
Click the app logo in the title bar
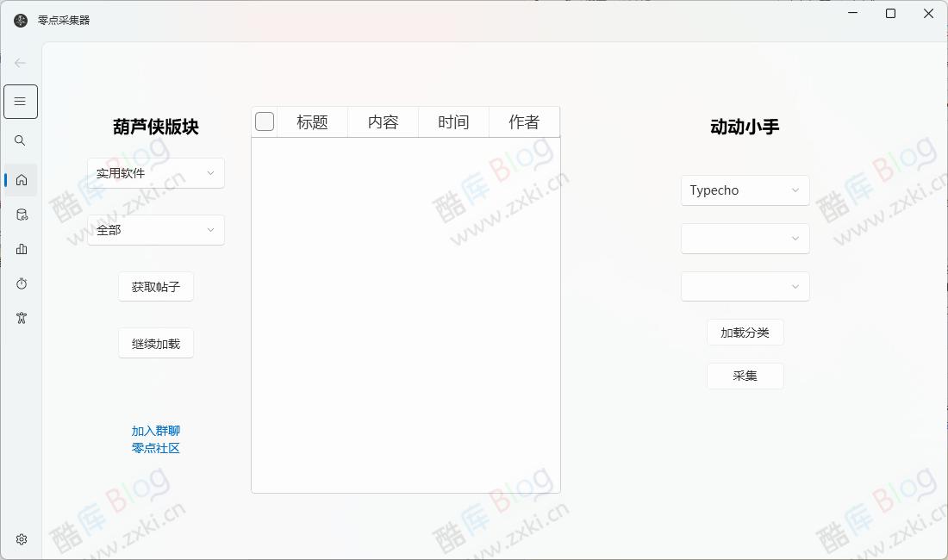[19, 19]
